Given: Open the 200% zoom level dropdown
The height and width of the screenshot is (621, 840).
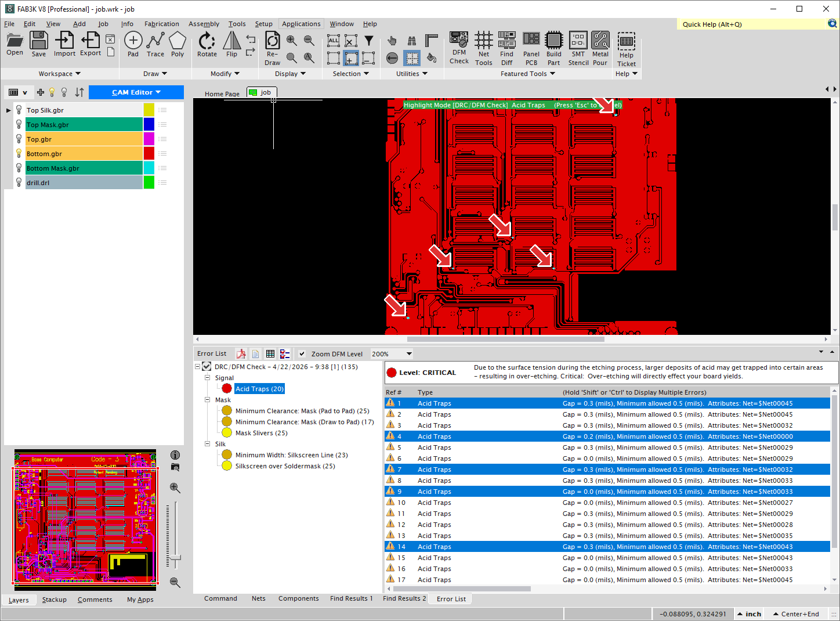Looking at the screenshot, I should (x=408, y=354).
